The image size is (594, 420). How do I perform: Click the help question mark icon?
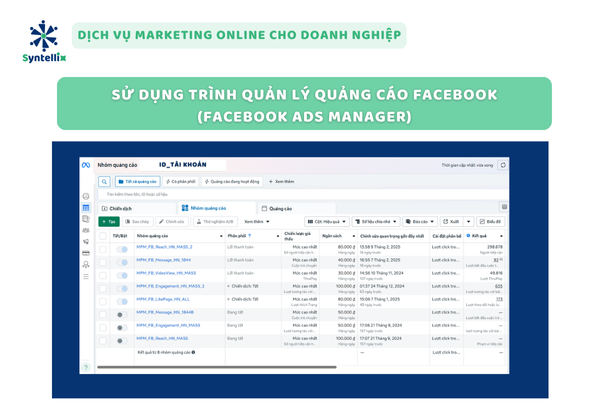tap(86, 367)
